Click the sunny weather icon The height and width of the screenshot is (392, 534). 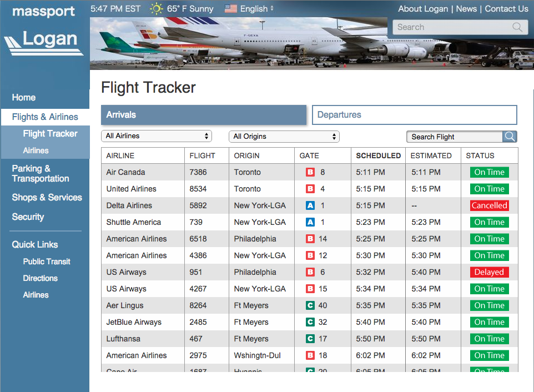tap(157, 9)
